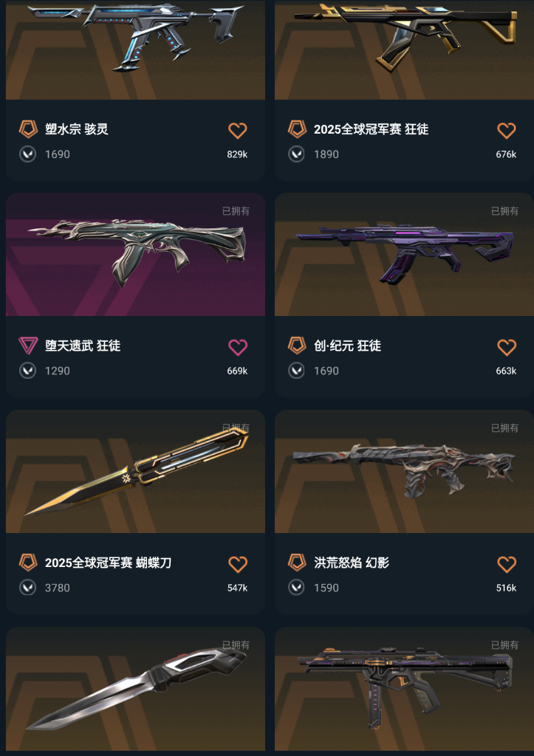Image resolution: width=534 pixels, height=756 pixels.
Task: Favorite the 塑水宗 骇灵 skin heart icon
Action: [237, 130]
